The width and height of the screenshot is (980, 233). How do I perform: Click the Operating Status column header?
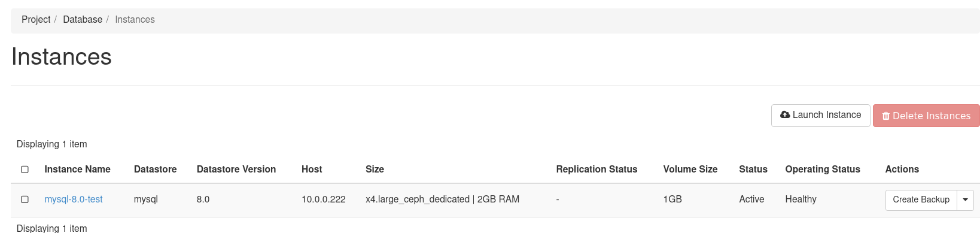pos(823,170)
